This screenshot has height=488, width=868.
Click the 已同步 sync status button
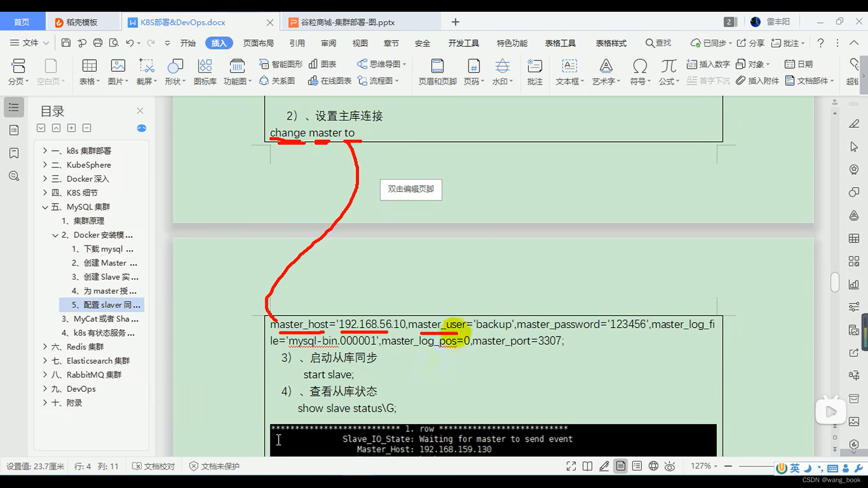(711, 43)
